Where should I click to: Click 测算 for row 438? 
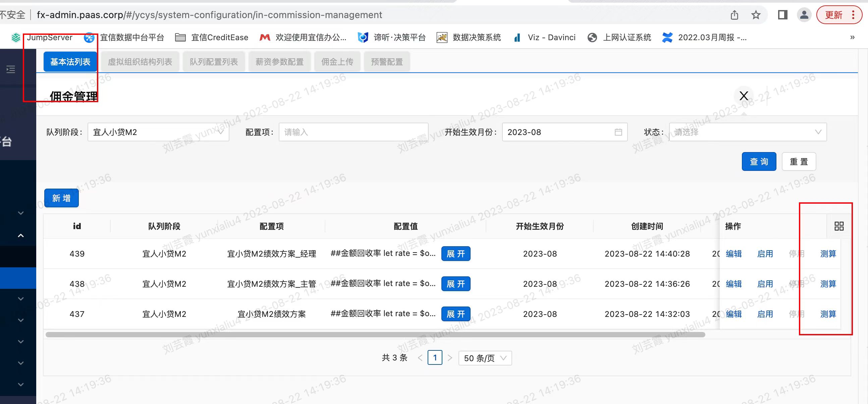[x=828, y=284]
